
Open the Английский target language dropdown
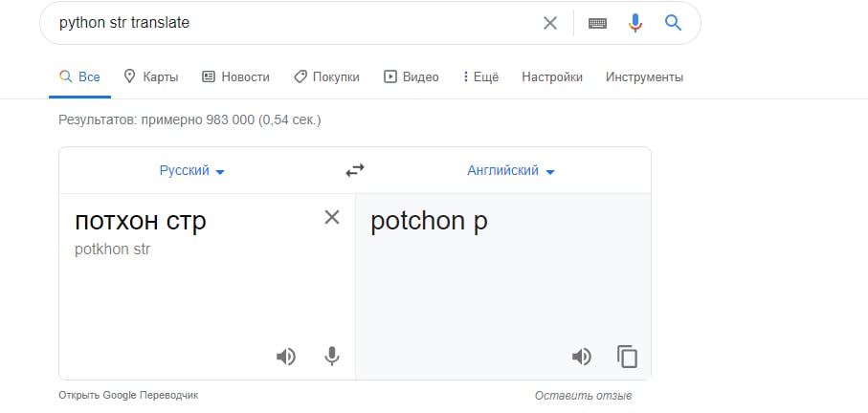pos(511,171)
